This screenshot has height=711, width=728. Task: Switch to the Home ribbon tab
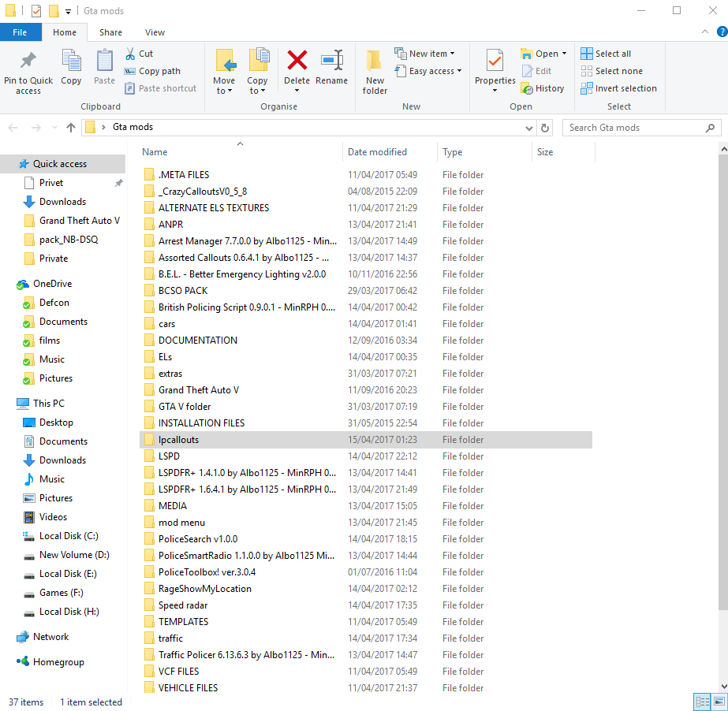click(65, 32)
